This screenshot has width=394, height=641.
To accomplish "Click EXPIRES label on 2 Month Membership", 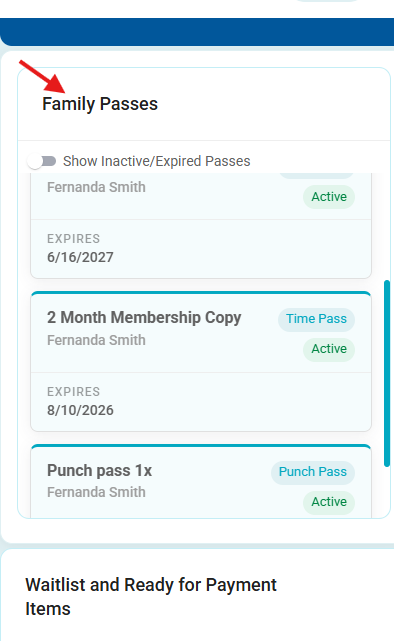I will (x=73, y=392).
